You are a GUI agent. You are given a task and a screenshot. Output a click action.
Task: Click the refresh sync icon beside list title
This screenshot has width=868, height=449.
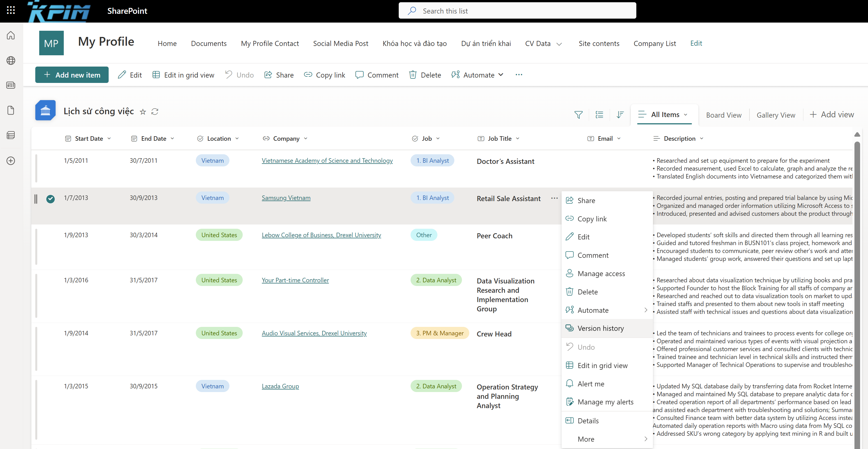(155, 111)
